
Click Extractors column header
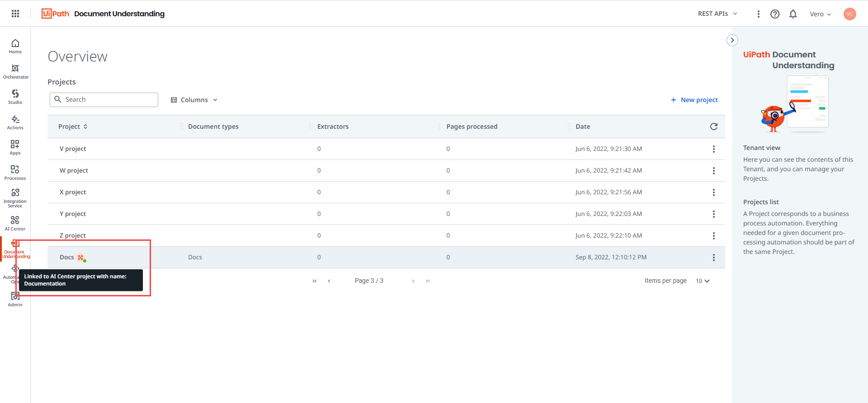click(x=333, y=127)
